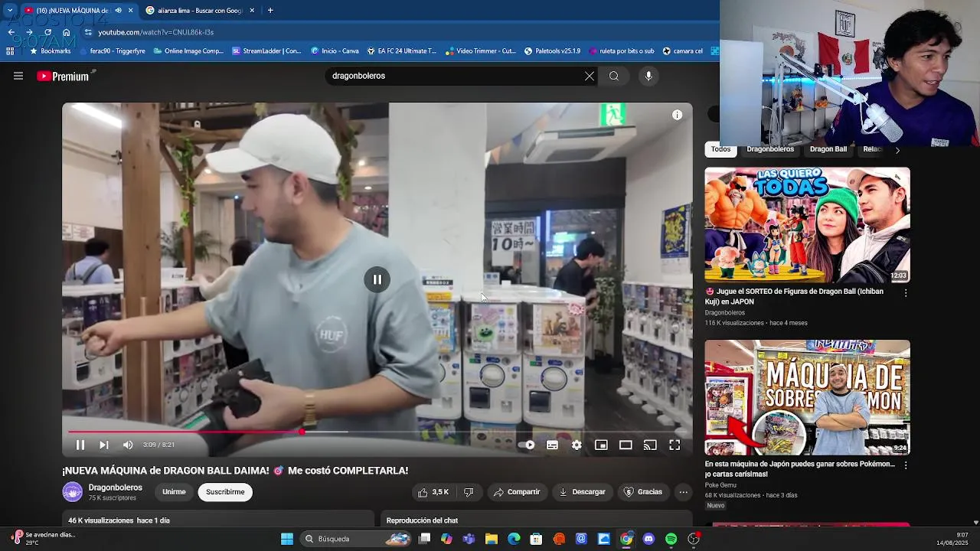980x551 pixels.
Task: Download video with Descargar
Action: point(582,492)
